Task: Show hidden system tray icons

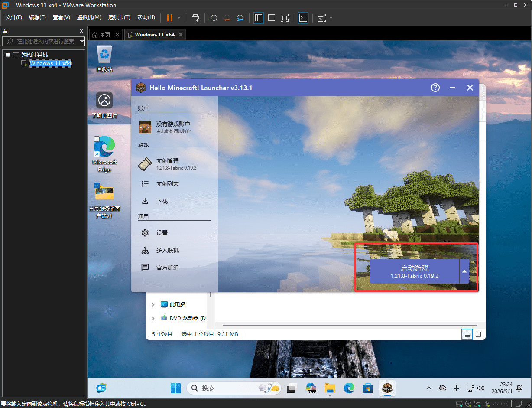Action: click(429, 388)
